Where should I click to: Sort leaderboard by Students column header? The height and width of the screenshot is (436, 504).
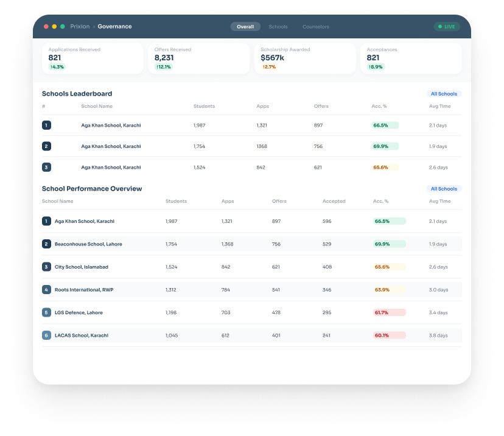pos(204,106)
